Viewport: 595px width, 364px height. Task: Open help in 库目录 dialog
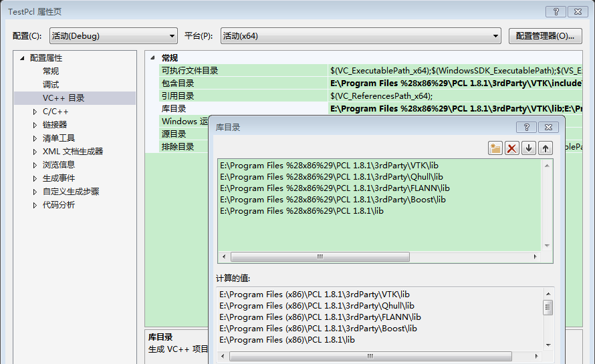[x=526, y=128]
